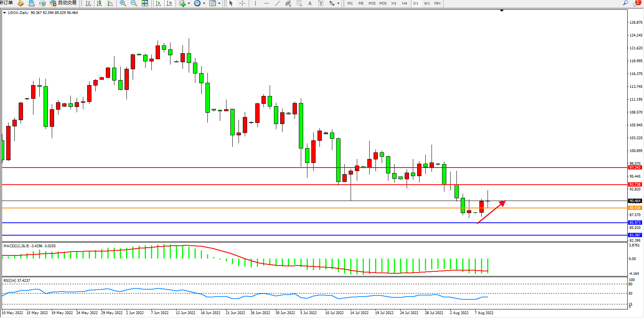Click the red 97.242 price level label
Screen dimensions: 644x318
(x=635, y=168)
